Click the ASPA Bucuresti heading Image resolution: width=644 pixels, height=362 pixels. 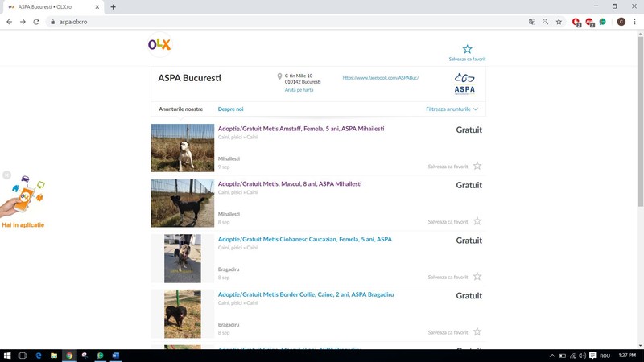189,78
